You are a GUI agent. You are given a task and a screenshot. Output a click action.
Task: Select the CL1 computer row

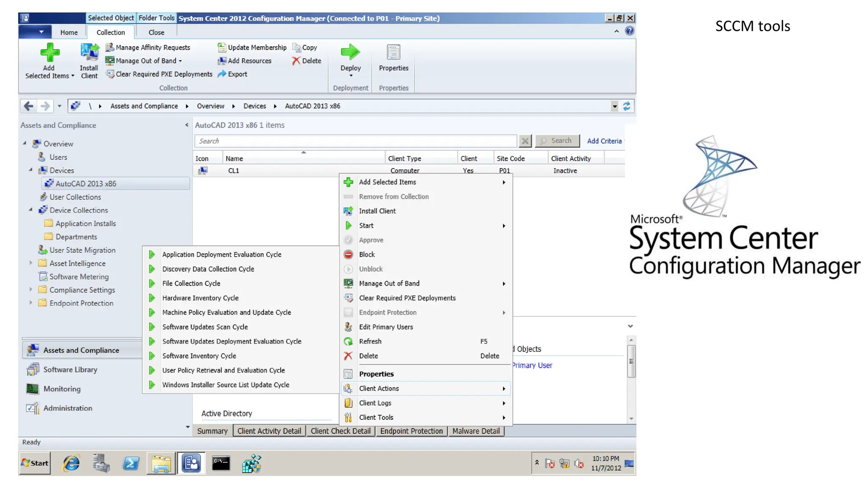click(409, 171)
